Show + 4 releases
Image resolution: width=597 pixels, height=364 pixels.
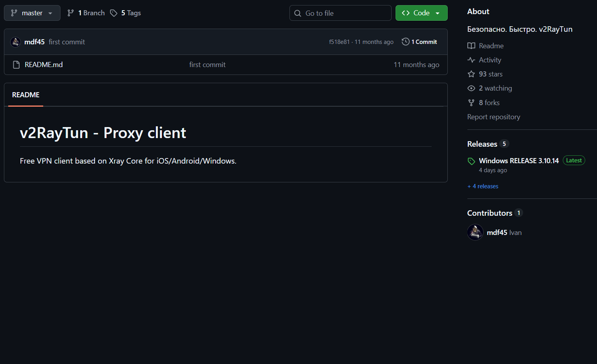pyautogui.click(x=483, y=186)
